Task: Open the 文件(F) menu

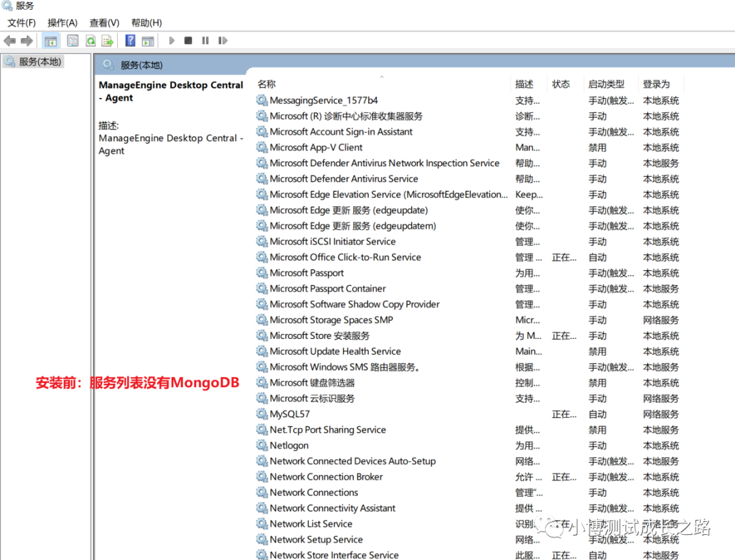Action: pyautogui.click(x=22, y=22)
